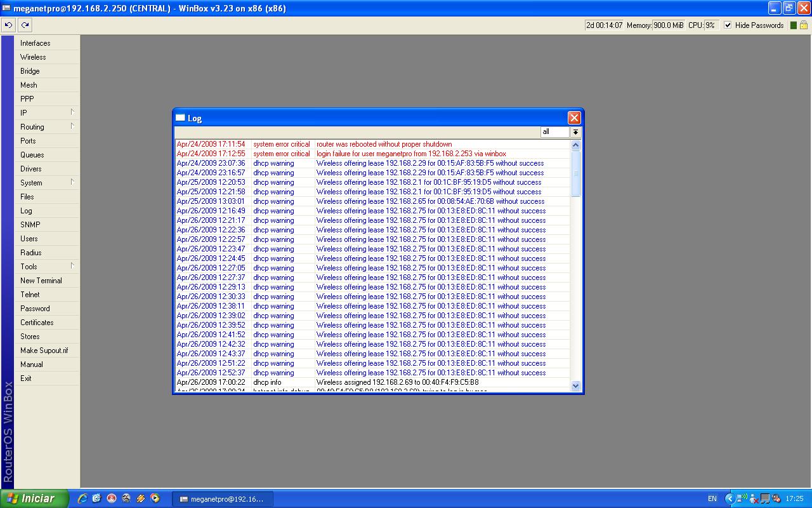
Task: Click the wireless network tray icon
Action: (x=743, y=498)
